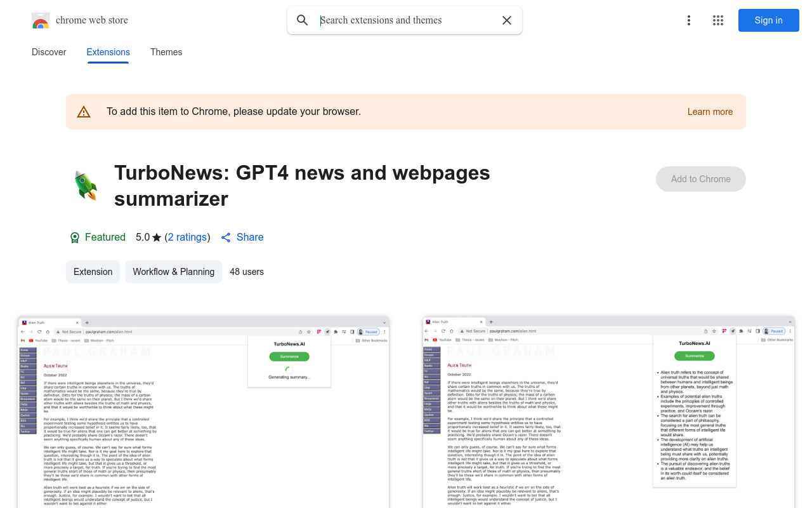Click the warning triangle icon in the banner
Screen dimensions: 812x508
pyautogui.click(x=84, y=112)
